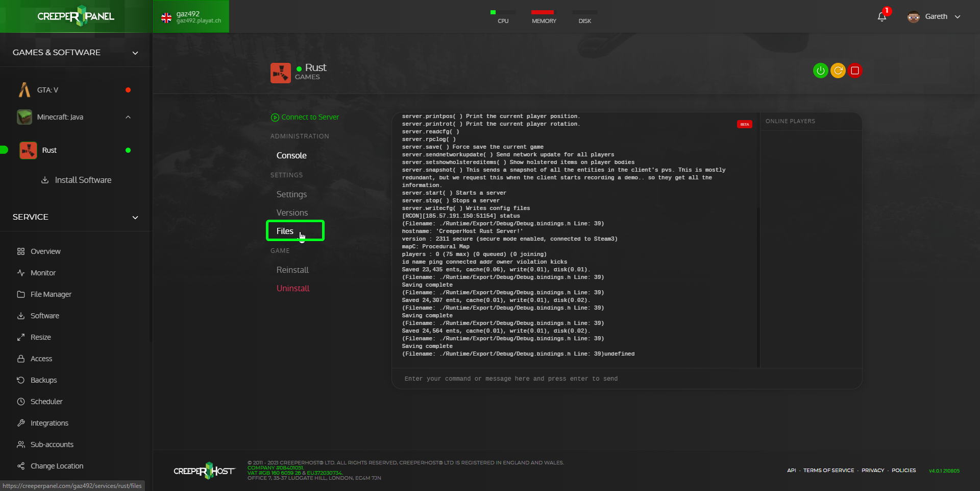Open the Policies footer link

(x=903, y=470)
